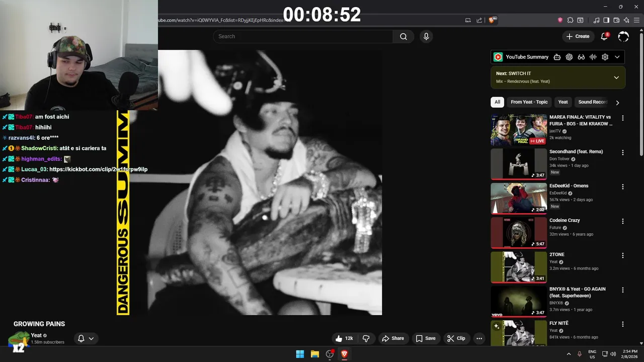Open the browser hamburger main menu

(636, 20)
